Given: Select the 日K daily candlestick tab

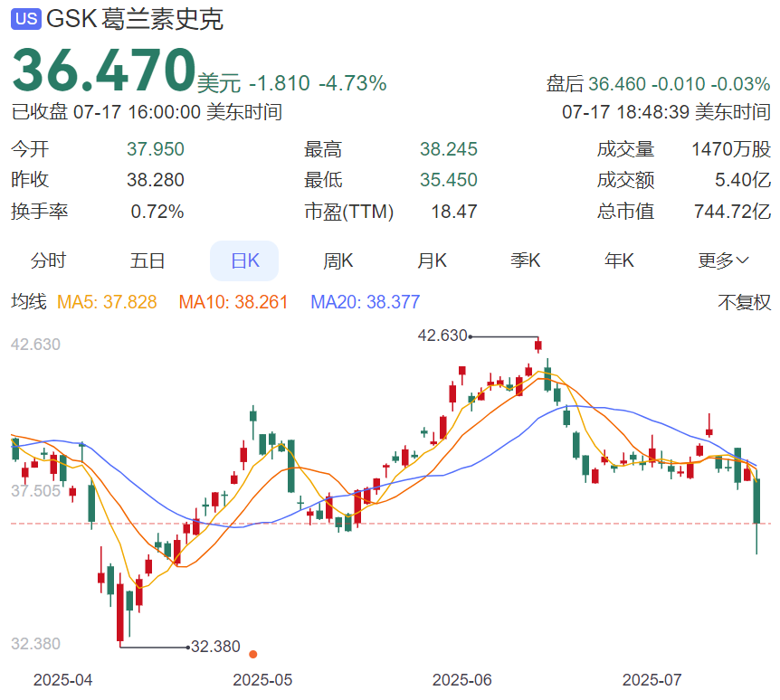Looking at the screenshot, I should tap(244, 260).
